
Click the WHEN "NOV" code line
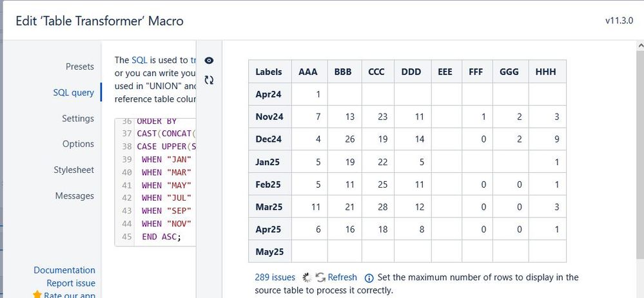pos(167,224)
